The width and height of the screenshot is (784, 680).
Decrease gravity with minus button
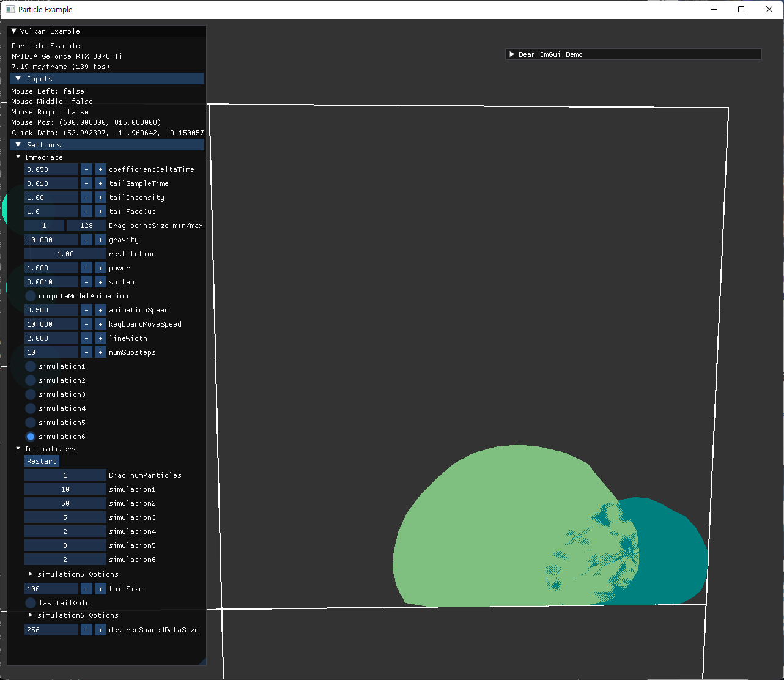tap(86, 240)
